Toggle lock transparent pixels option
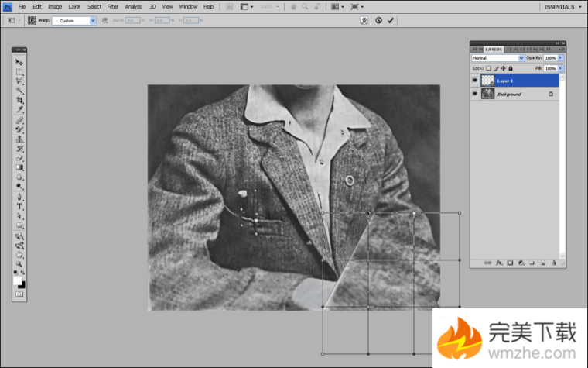Screen dimensions: 588x368 [x=488, y=68]
